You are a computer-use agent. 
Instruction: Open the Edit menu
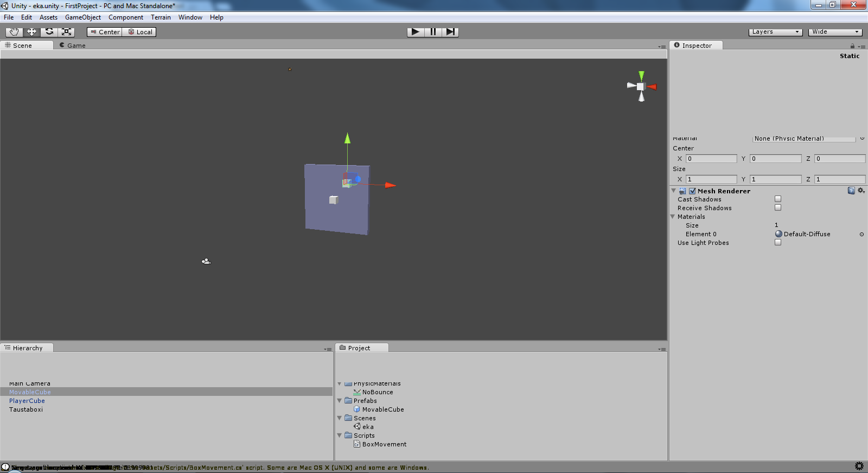[x=27, y=17]
